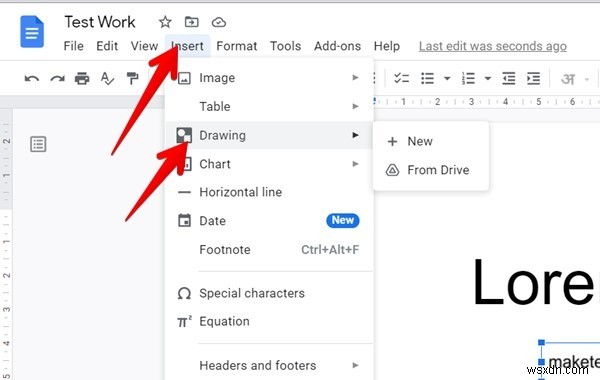Viewport: 600px width, 380px height.
Task: Open the Format menu
Action: (236, 46)
